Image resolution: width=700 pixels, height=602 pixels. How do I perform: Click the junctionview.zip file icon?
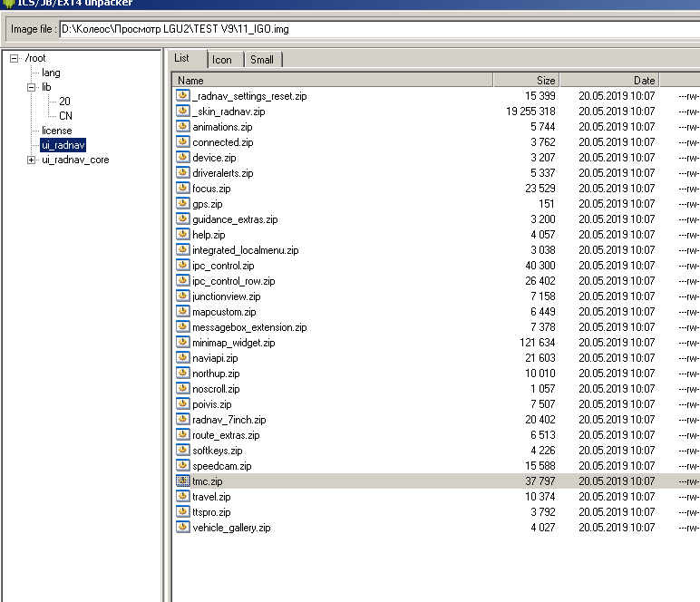[182, 296]
